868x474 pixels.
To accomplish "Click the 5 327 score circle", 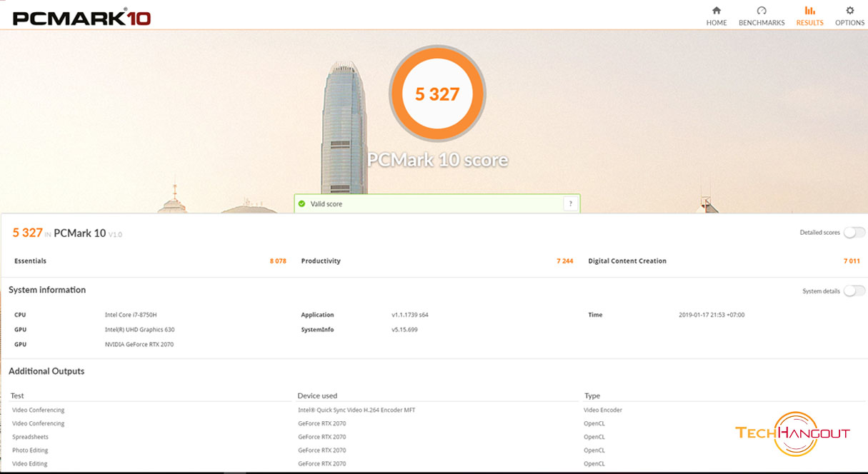I will tap(437, 94).
